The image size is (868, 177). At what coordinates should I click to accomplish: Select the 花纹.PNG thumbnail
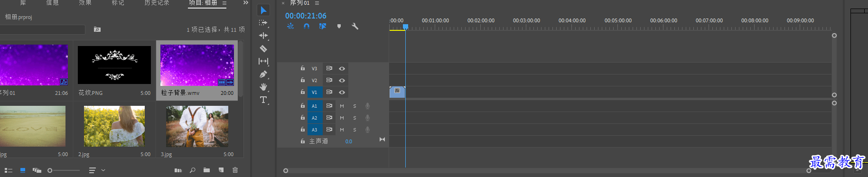[x=114, y=65]
